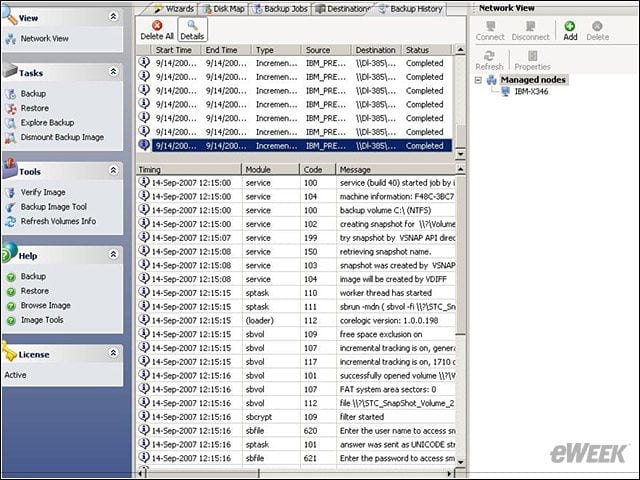The width and height of the screenshot is (640, 480).
Task: Switch to the Disk Map tab
Action: [224, 9]
